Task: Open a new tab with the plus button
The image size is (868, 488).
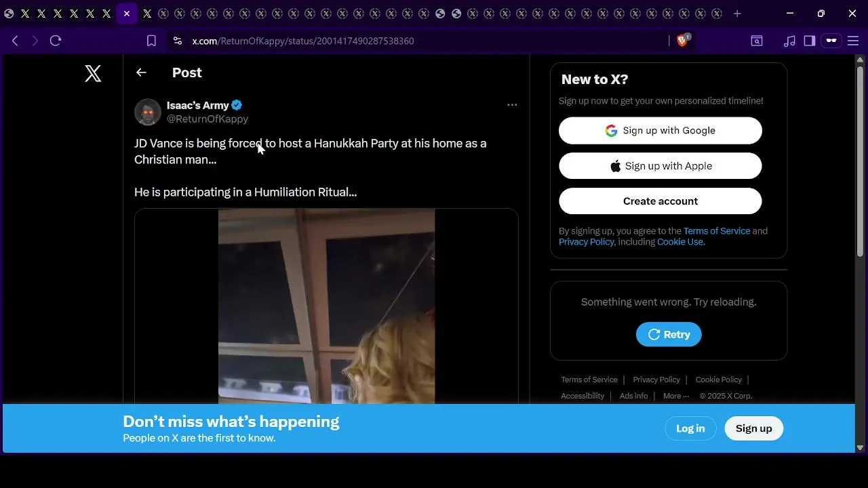Action: point(737,14)
